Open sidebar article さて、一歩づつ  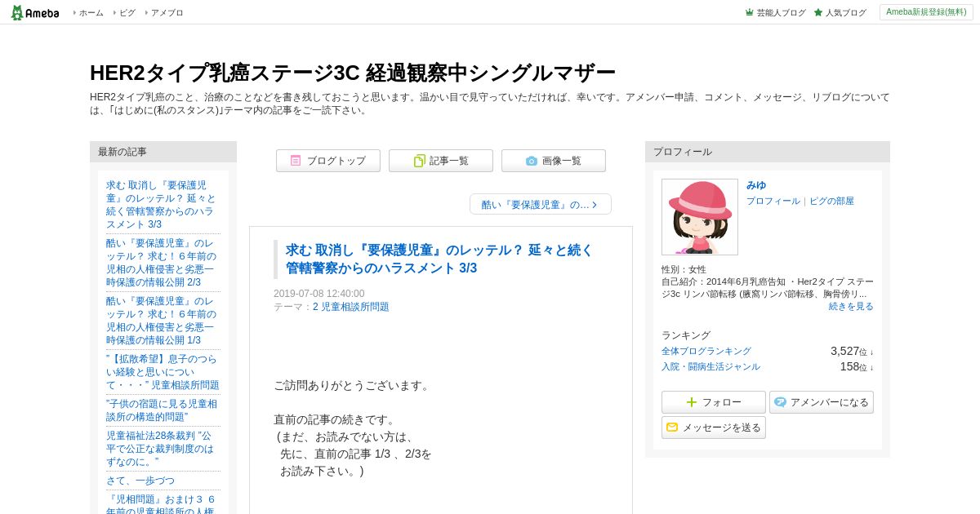(x=140, y=481)
